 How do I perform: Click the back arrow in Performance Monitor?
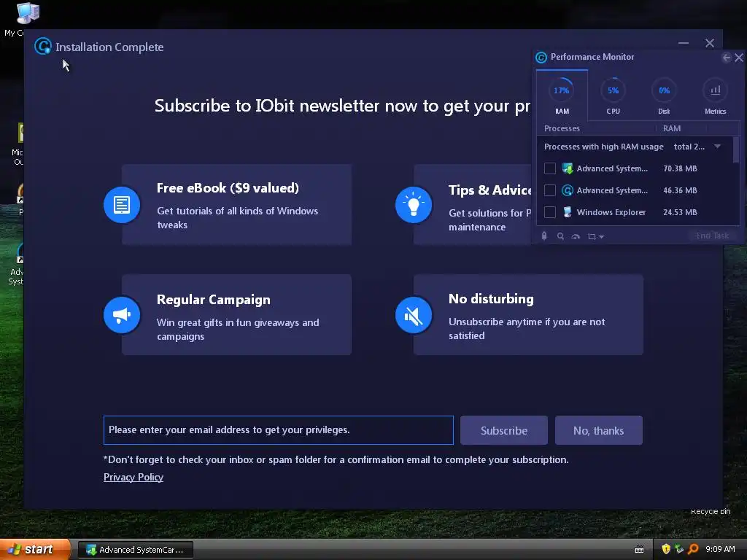[x=726, y=58]
